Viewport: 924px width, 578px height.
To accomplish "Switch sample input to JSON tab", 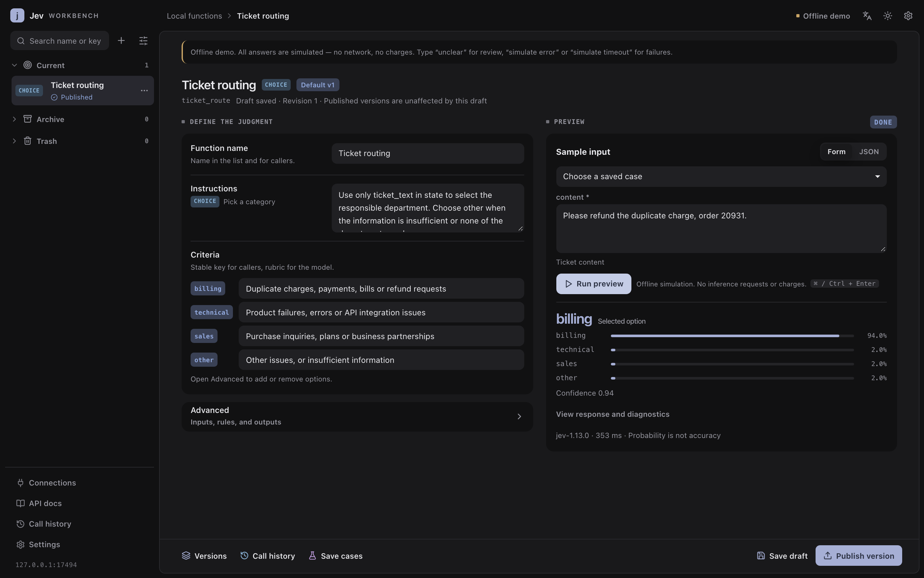I will 869,152.
